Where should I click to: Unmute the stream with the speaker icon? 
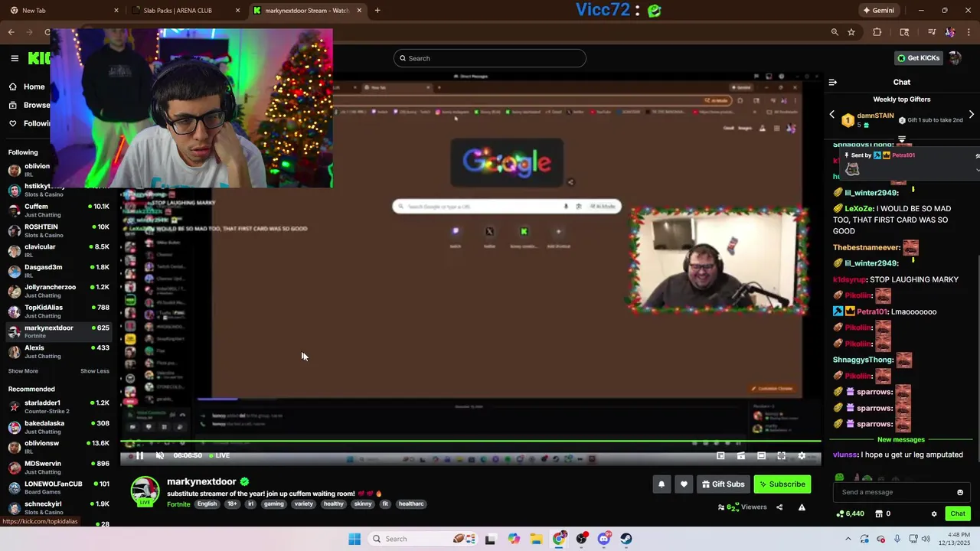[160, 455]
